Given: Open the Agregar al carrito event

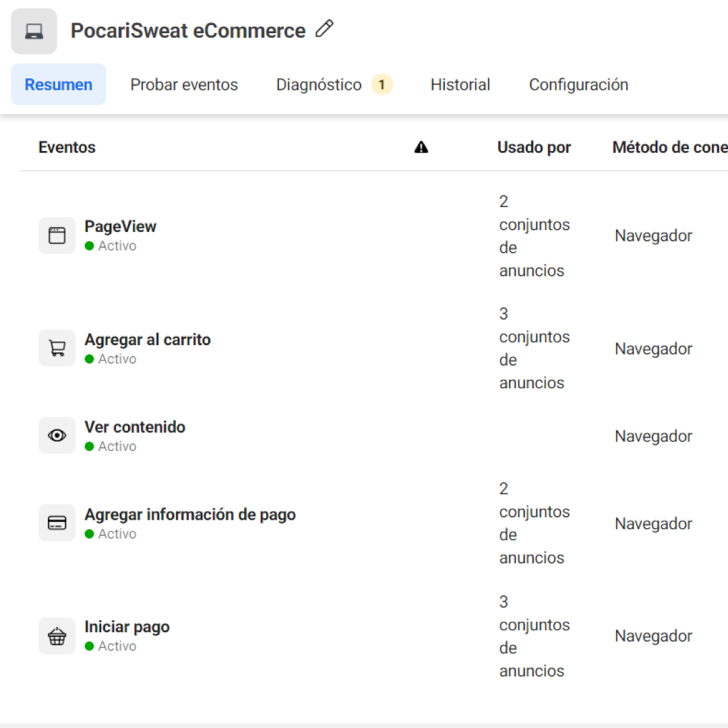Looking at the screenshot, I should click(148, 340).
